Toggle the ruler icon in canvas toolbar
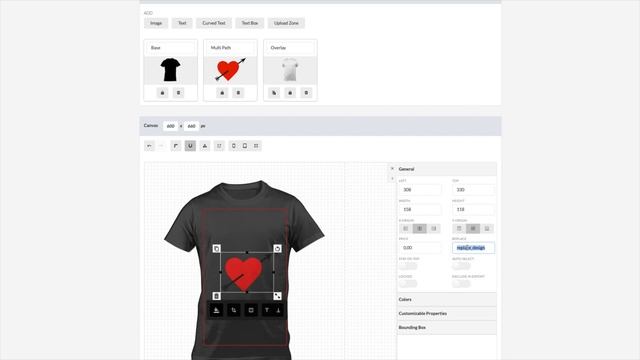640x360 pixels. tap(176, 146)
